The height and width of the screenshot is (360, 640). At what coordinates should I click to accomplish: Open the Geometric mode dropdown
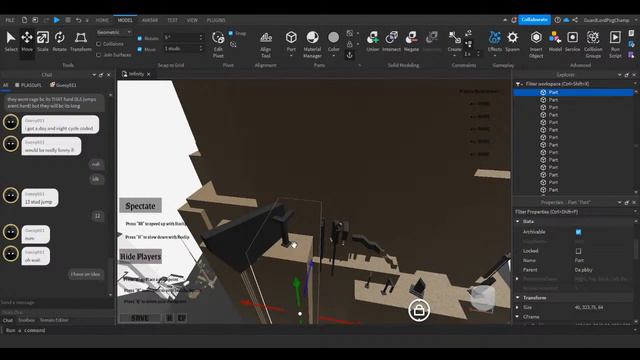point(114,32)
